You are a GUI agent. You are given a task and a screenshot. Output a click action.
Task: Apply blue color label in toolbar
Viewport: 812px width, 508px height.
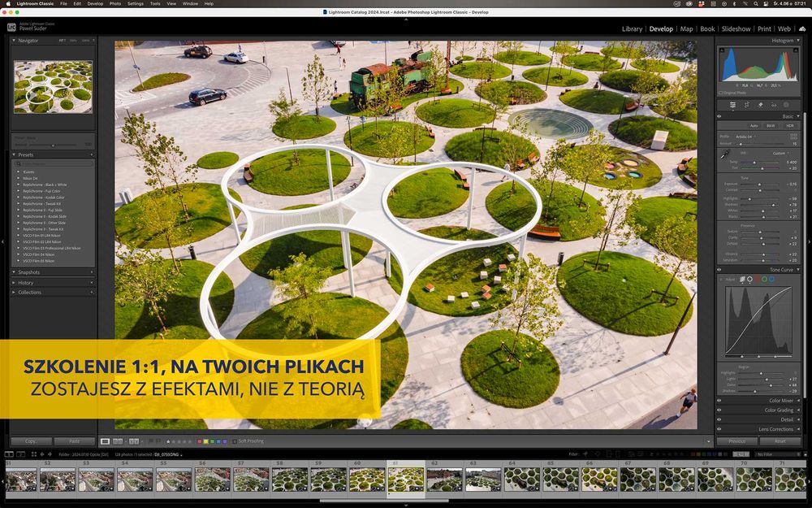pos(218,441)
